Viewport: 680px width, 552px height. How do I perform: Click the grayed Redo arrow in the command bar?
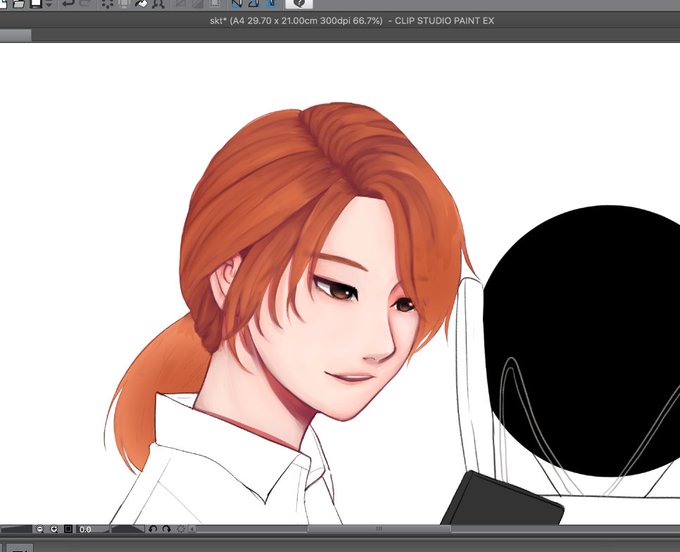tap(86, 3)
